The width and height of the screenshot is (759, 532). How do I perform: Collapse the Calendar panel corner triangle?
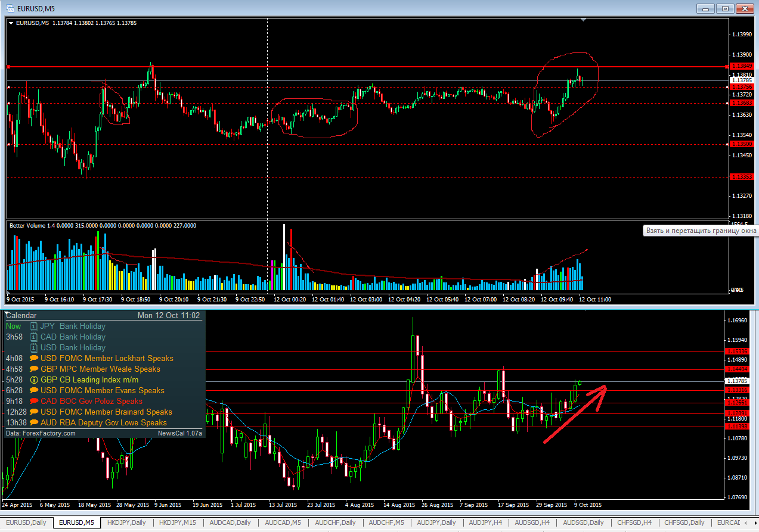(7, 313)
